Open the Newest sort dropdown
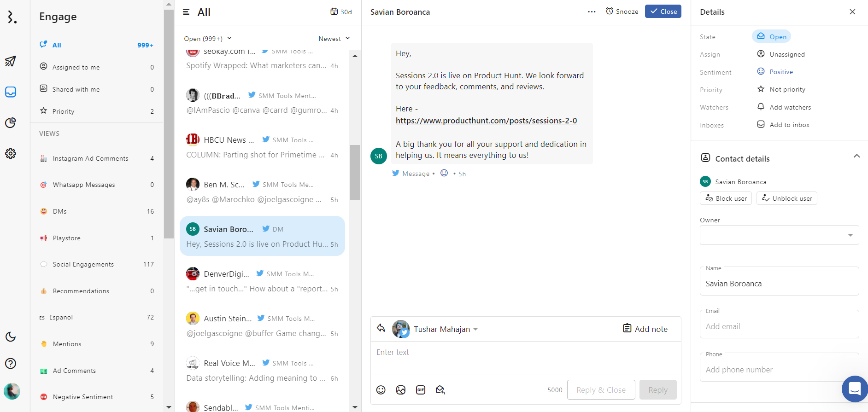 (x=334, y=39)
